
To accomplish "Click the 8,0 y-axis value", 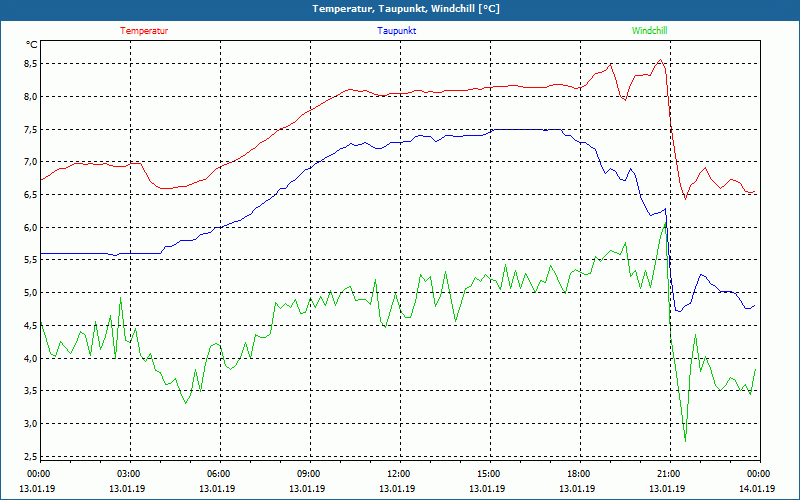I will 30,96.
